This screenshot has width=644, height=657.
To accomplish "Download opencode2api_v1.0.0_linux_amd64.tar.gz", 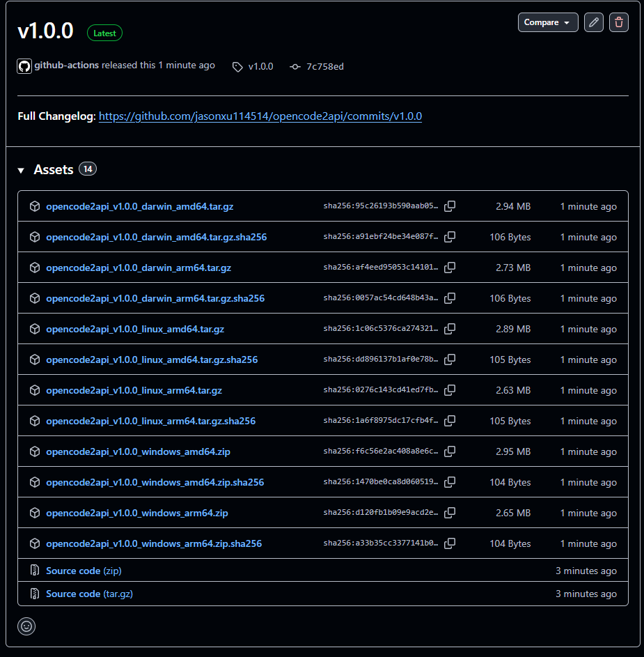I will coord(135,330).
